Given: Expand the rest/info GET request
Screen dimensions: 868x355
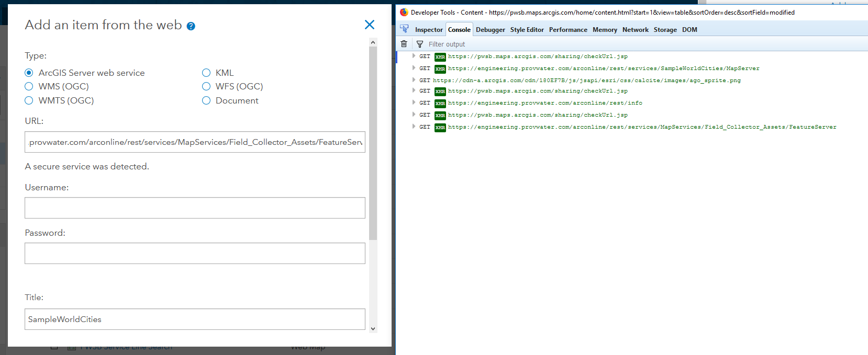Looking at the screenshot, I should pyautogui.click(x=414, y=102).
